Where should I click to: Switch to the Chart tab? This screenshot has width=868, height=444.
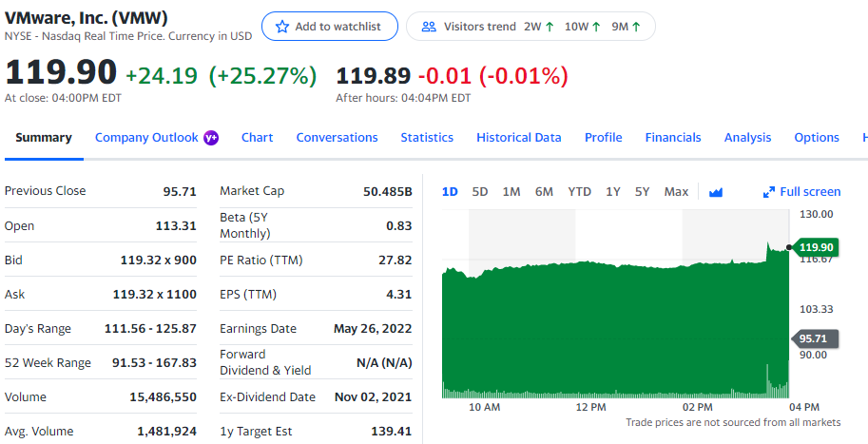pyautogui.click(x=257, y=138)
